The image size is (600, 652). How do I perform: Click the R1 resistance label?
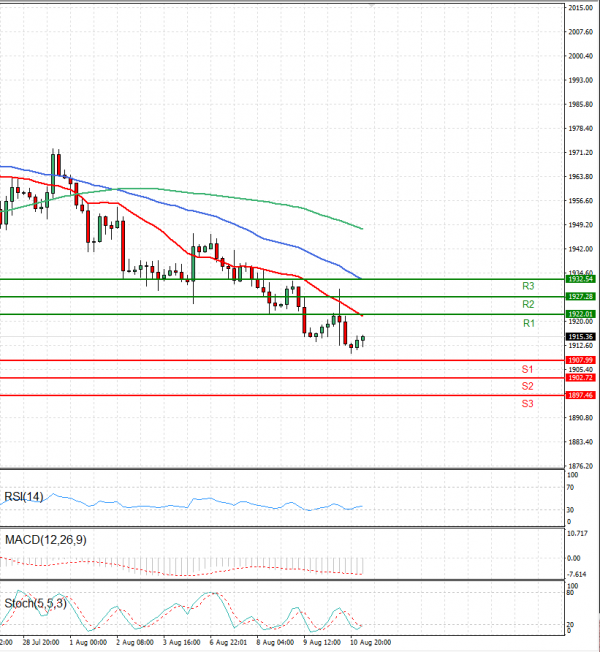point(528,323)
